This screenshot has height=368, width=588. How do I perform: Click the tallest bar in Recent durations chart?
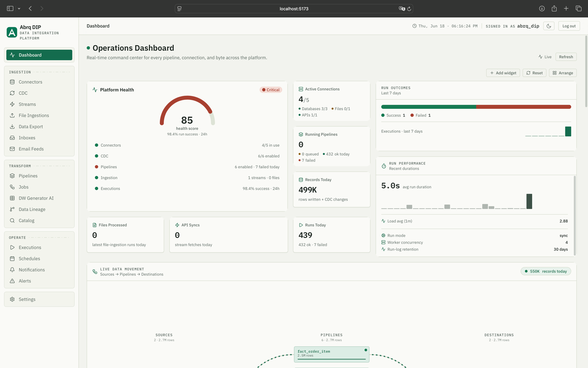529,201
